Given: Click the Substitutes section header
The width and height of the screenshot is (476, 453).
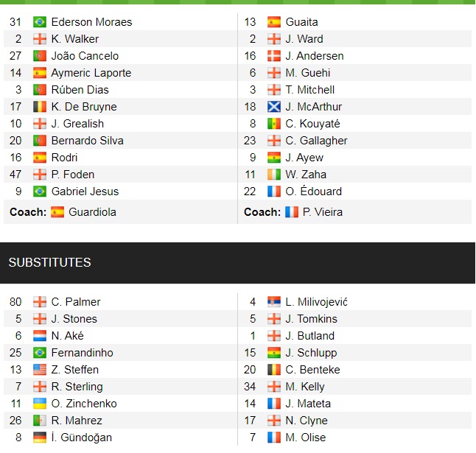Looking at the screenshot, I should click(50, 263).
